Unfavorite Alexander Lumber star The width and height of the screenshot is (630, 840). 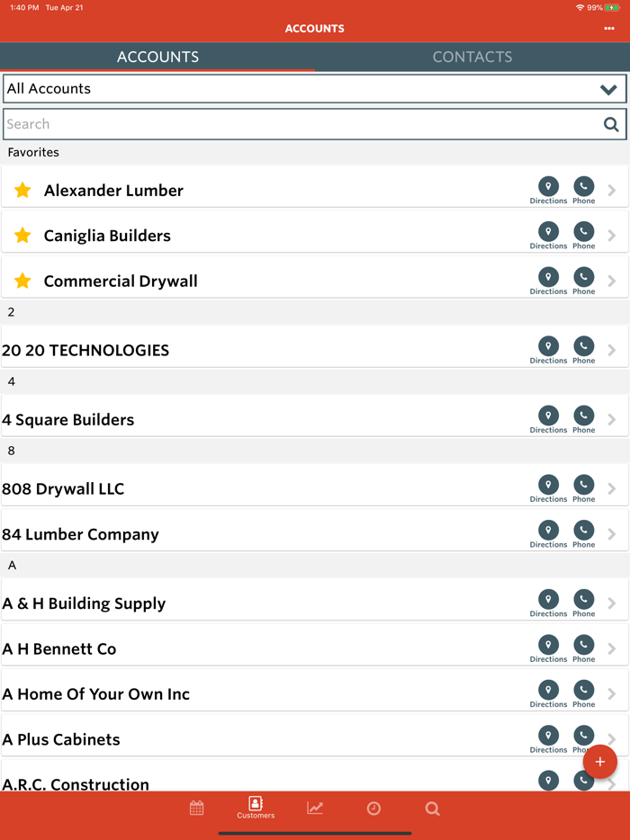pos(22,190)
